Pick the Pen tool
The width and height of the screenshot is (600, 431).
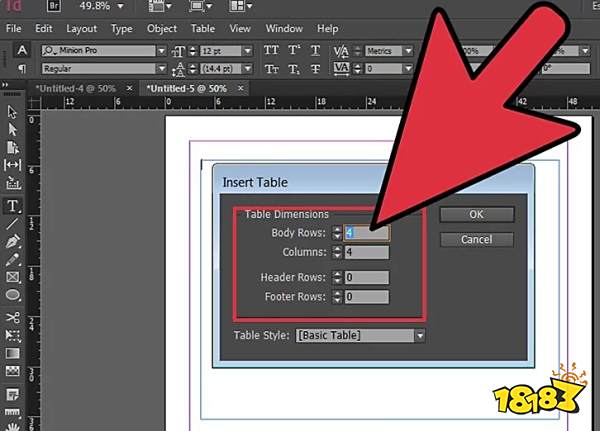pos(13,241)
